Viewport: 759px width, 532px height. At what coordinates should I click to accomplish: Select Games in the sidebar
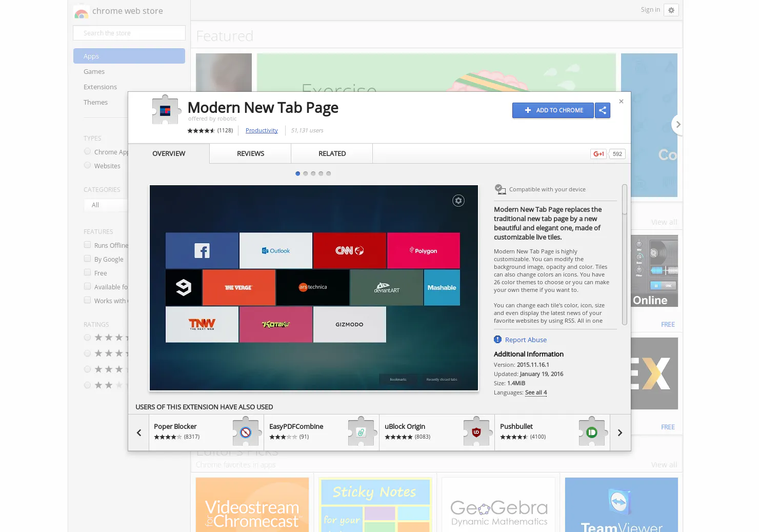pos(94,72)
